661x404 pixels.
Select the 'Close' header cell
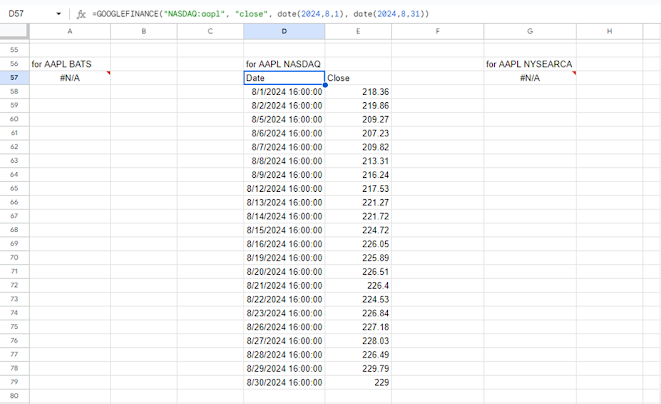pos(358,78)
